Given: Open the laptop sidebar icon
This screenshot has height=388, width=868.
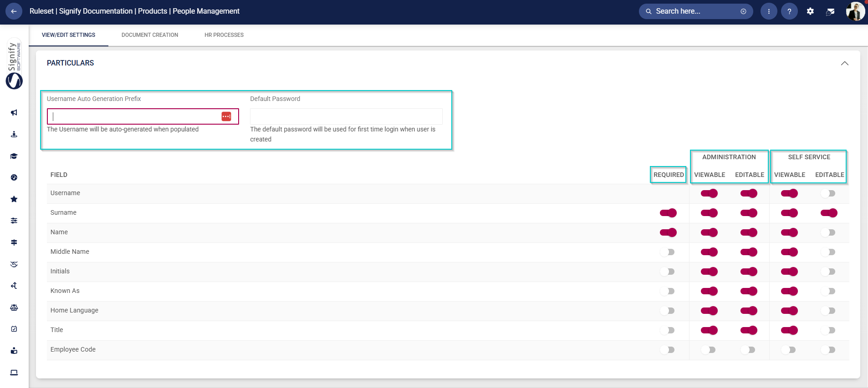Looking at the screenshot, I should click(14, 373).
